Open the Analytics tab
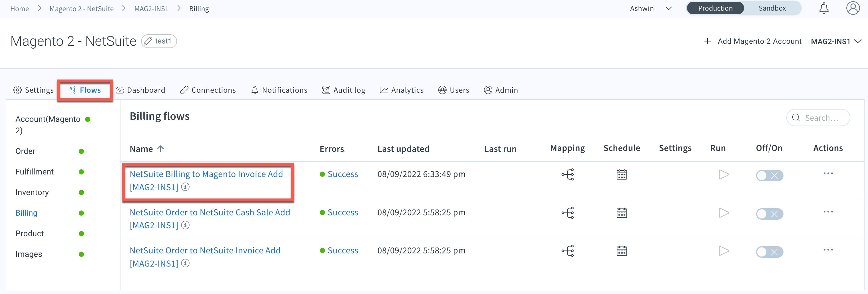This screenshot has height=294, width=868. pyautogui.click(x=402, y=90)
